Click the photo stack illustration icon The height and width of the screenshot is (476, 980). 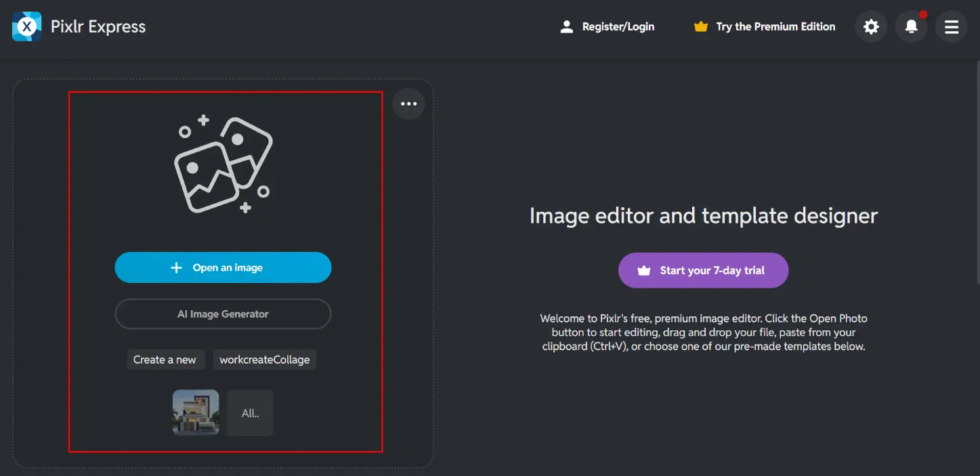223,164
